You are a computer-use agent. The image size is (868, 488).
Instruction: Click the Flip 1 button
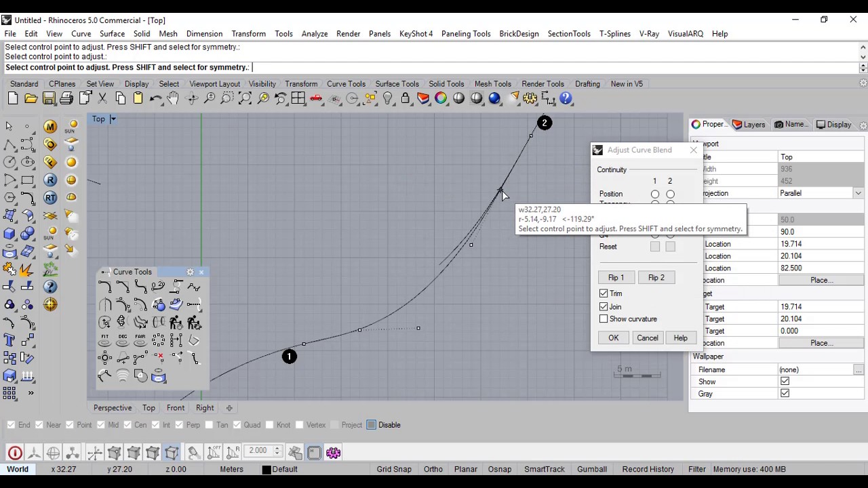pos(616,277)
